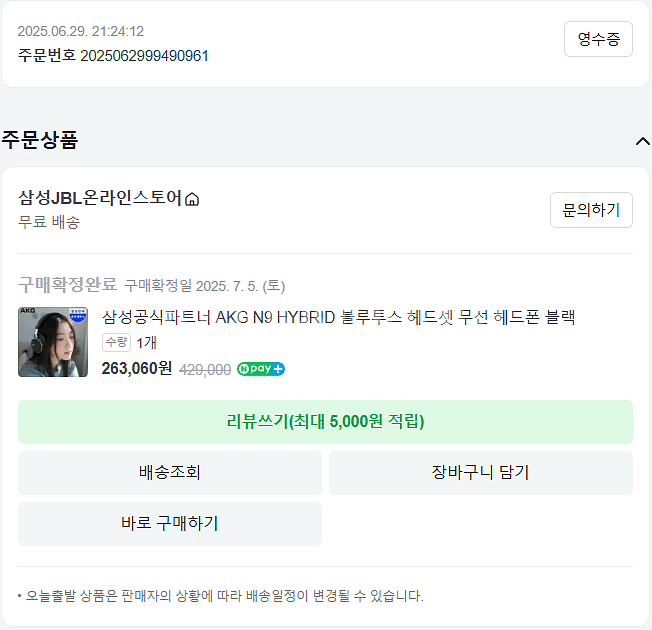Click the 주문상품 section heading
The height and width of the screenshot is (630, 652).
(40, 140)
